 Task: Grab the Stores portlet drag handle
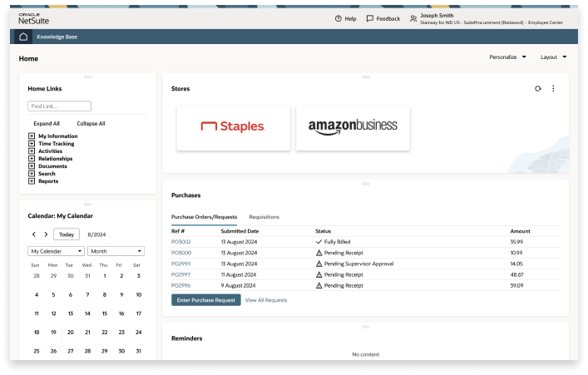pyautogui.click(x=366, y=76)
